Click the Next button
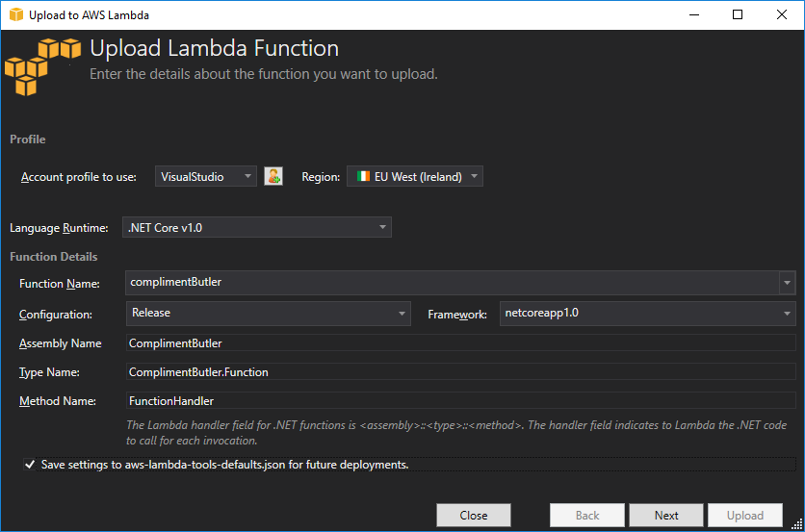Viewport: 805px width, 532px height. (666, 516)
